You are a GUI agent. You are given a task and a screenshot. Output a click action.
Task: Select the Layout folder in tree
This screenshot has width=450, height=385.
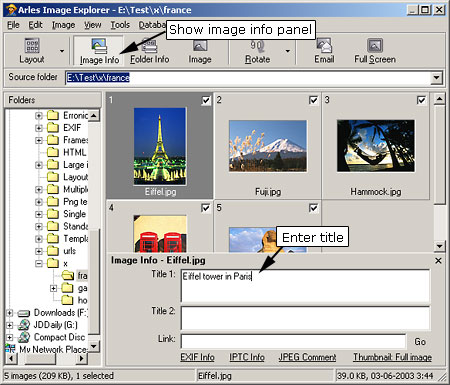76,177
